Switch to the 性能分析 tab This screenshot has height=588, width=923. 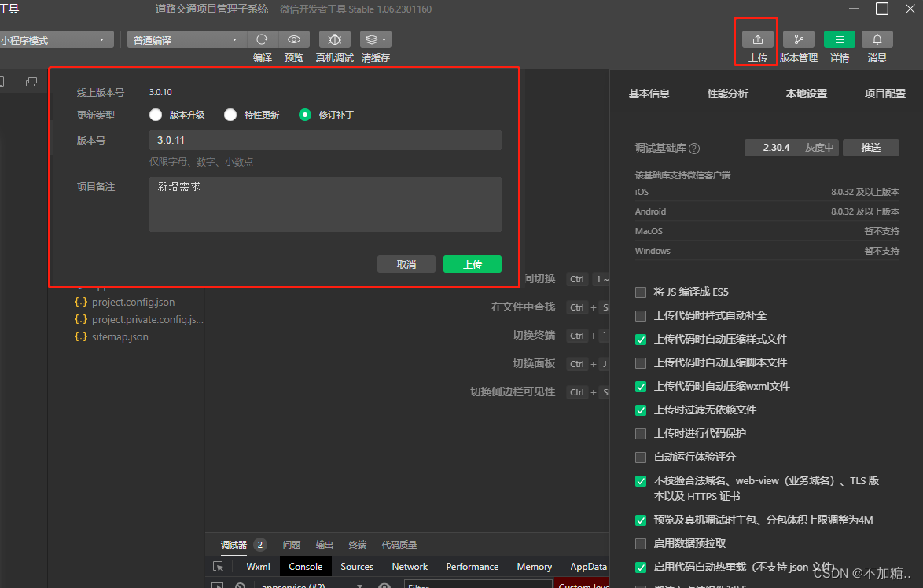[727, 94]
